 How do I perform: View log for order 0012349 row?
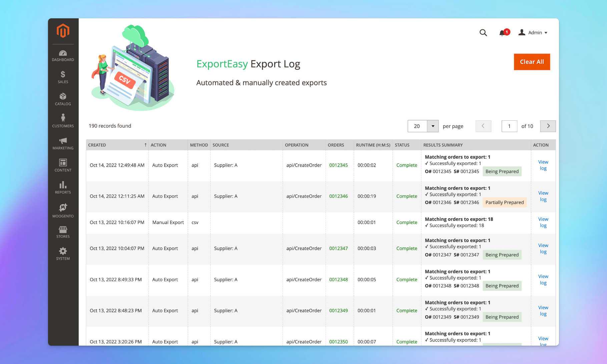click(543, 311)
